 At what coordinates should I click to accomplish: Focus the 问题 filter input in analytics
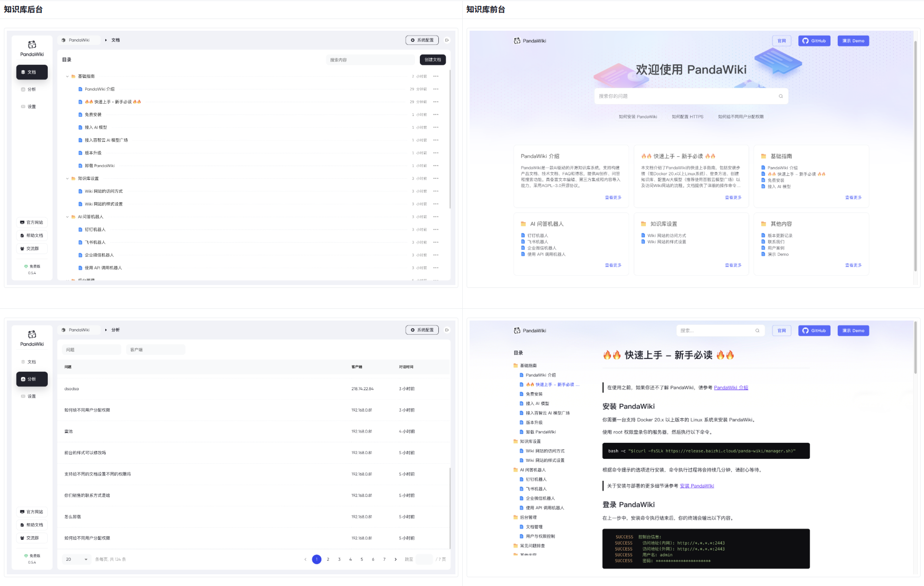point(92,350)
